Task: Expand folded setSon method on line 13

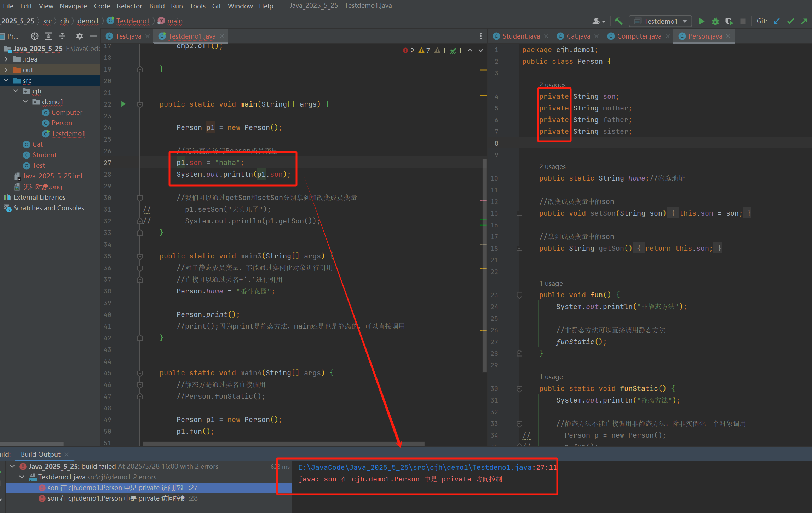Action: (519, 213)
